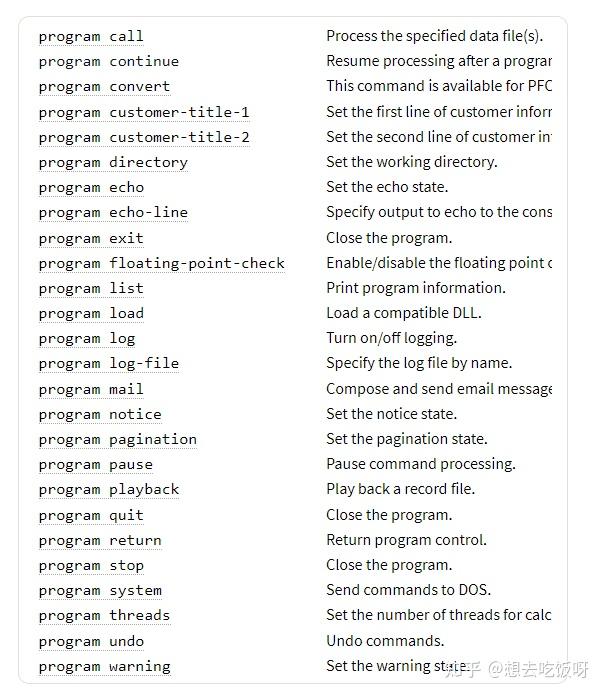Viewport: 604px width, 694px height.
Task: Open the program system command link
Action: (100, 590)
